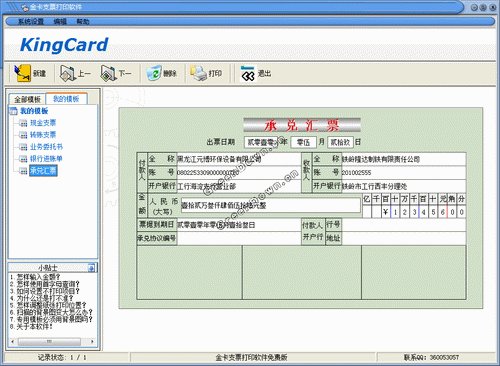The width and height of the screenshot is (500, 366).
Task: Select the 现金支票 template item
Action: 43,123
